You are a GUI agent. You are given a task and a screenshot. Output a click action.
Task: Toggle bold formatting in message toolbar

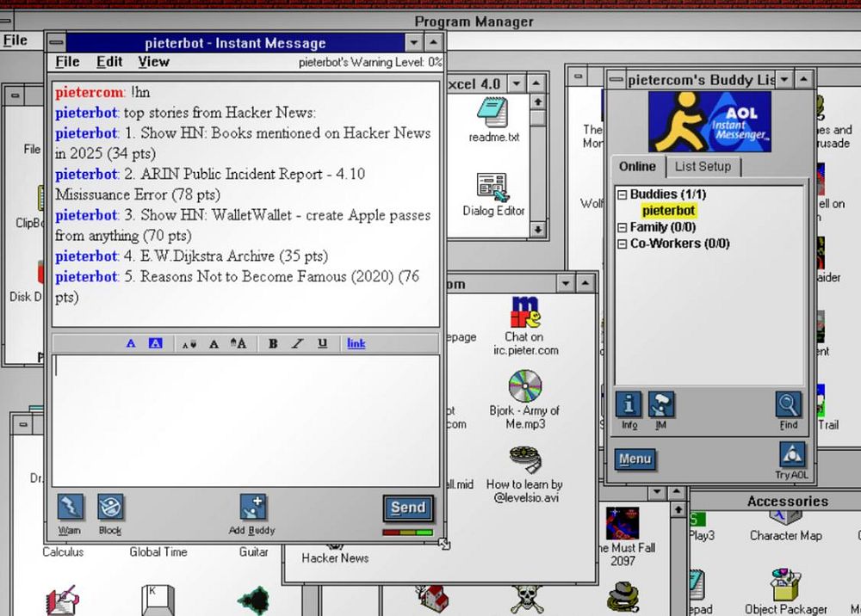[x=273, y=343]
